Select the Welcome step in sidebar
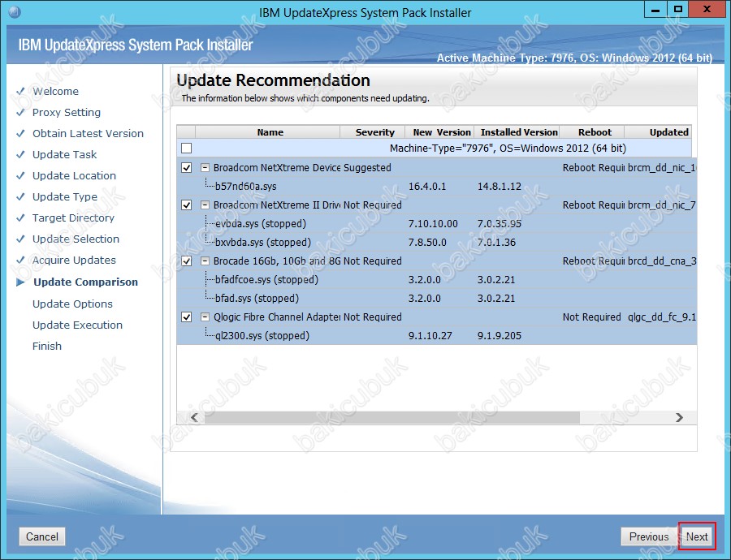 coord(55,92)
